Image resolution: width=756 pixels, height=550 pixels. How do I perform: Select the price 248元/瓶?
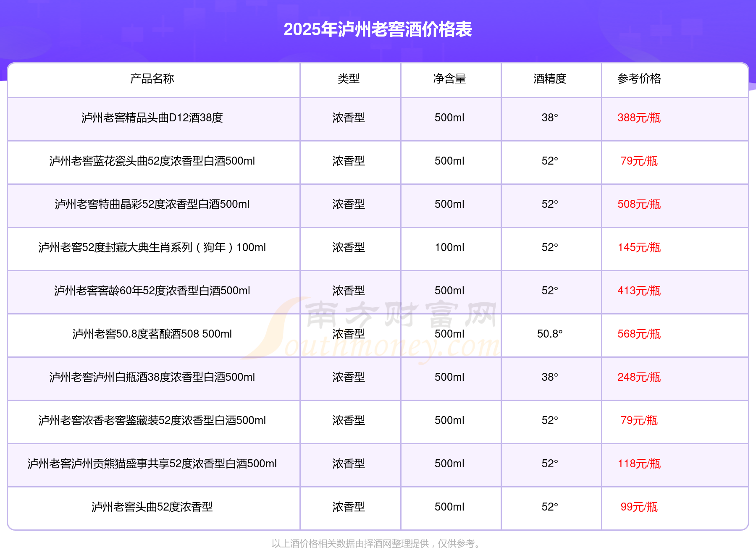639,377
